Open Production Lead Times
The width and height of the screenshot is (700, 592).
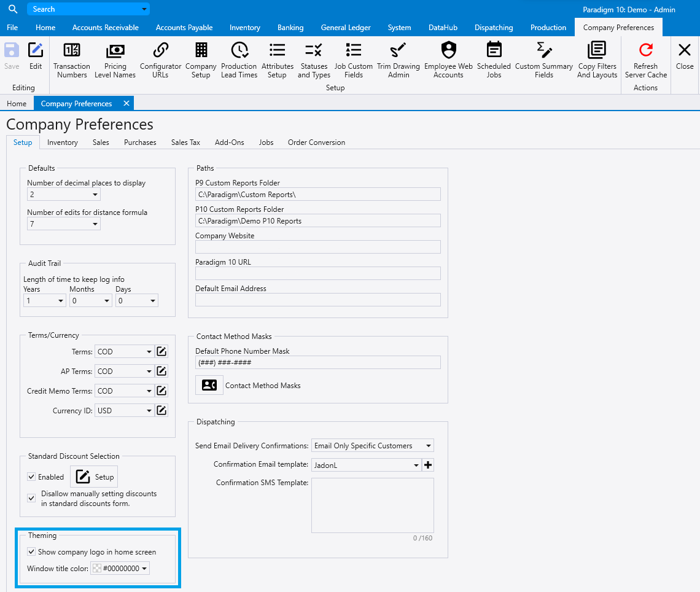[239, 60]
